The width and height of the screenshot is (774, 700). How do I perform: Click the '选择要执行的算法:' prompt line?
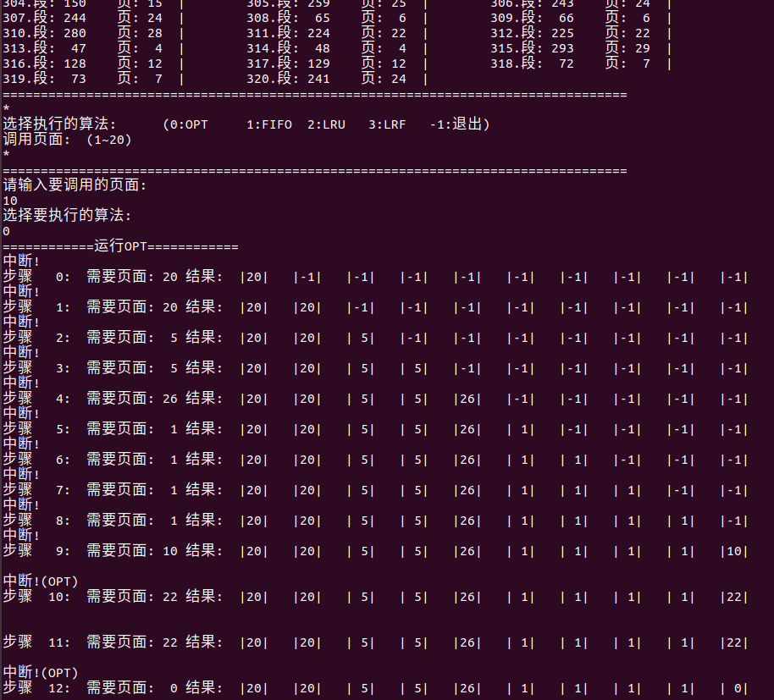click(67, 215)
